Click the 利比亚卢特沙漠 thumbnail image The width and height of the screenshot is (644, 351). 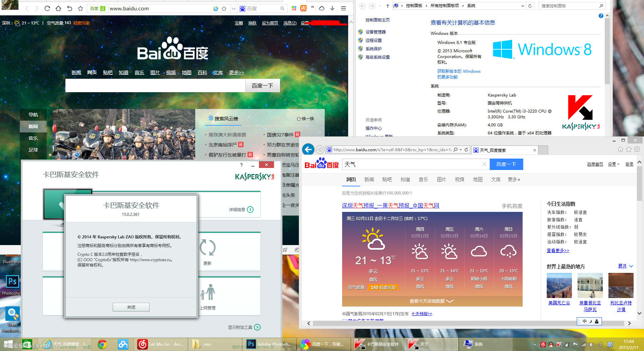coord(621,285)
